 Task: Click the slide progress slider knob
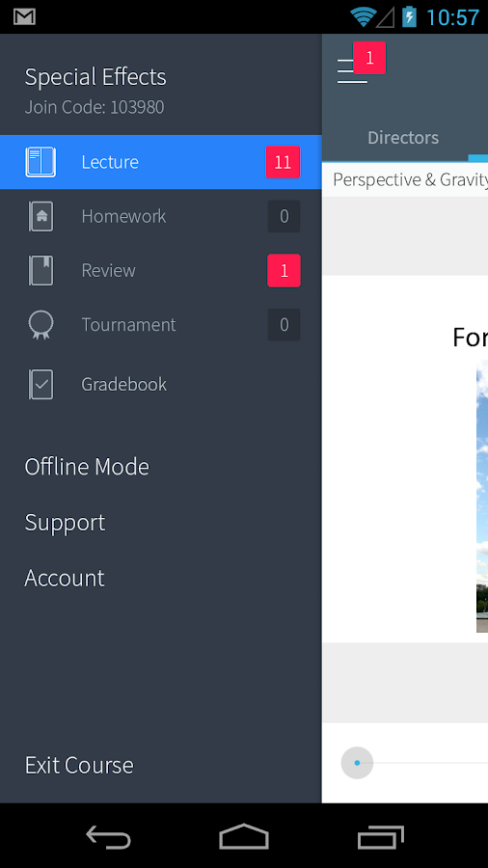pyautogui.click(x=357, y=763)
